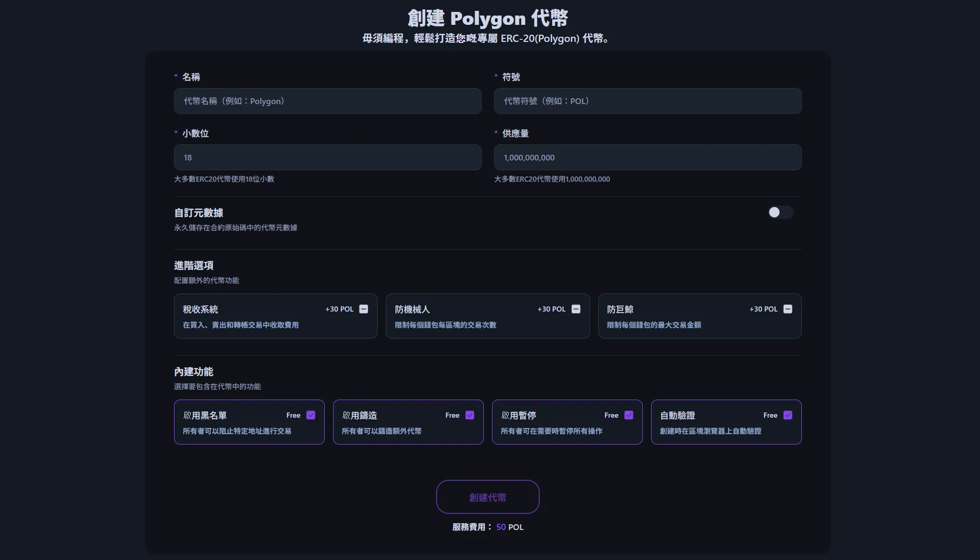This screenshot has width=980, height=560.
Task: Uncheck the 啟用鑄造 checkbox
Action: (470, 415)
